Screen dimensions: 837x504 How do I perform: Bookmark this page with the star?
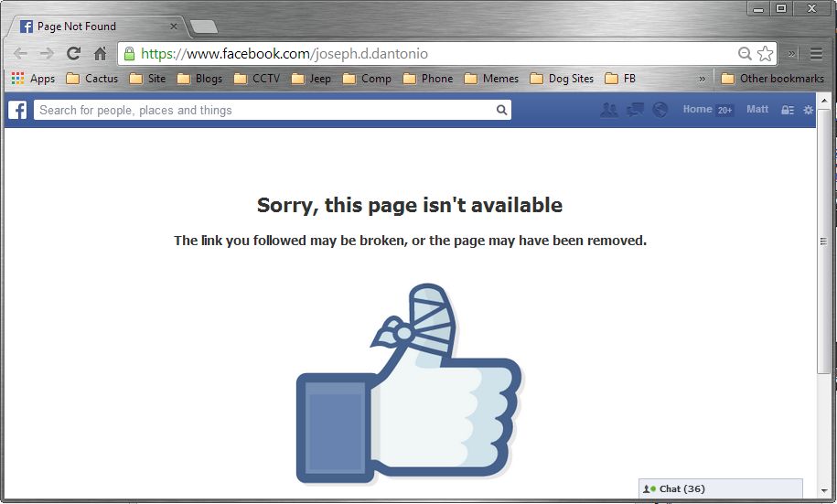pos(765,53)
